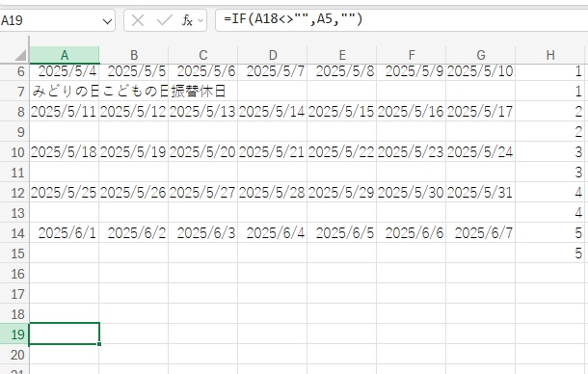Viewport: 588px width, 374px height.
Task: Click cell containing 2025/5/15
Action: [342, 112]
